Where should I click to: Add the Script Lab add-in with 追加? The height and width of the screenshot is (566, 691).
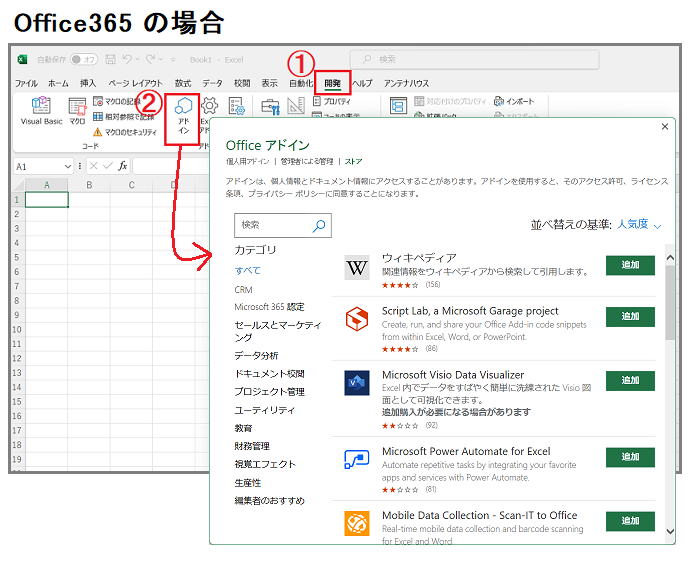pyautogui.click(x=630, y=317)
